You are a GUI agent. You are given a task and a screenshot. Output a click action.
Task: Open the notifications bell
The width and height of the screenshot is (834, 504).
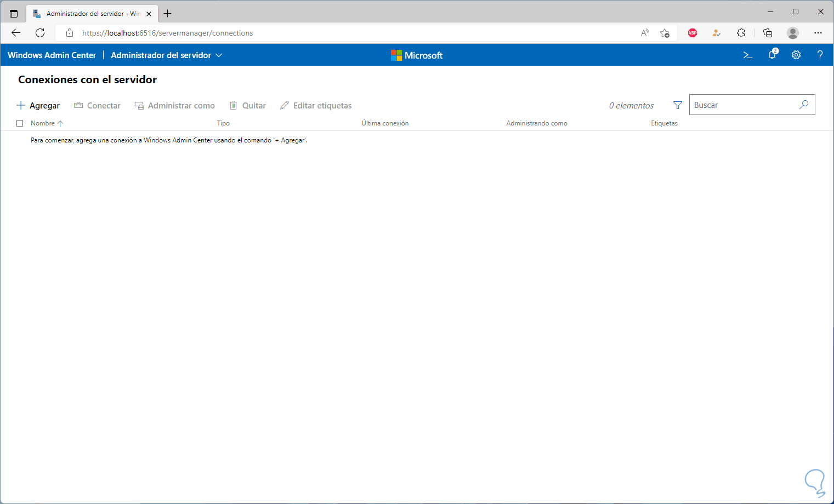pos(773,54)
